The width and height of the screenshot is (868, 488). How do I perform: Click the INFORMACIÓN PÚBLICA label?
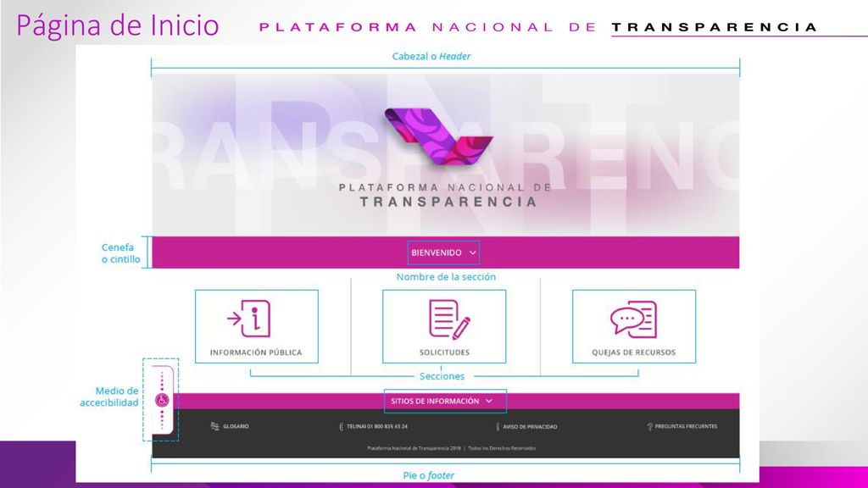point(256,352)
